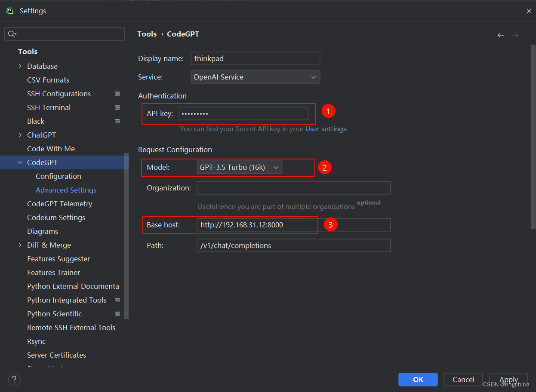
Task: Click the search magnifier icon
Action: click(12, 34)
